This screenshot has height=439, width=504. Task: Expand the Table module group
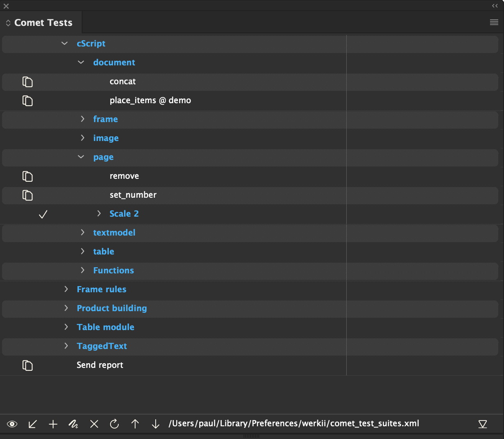click(66, 327)
